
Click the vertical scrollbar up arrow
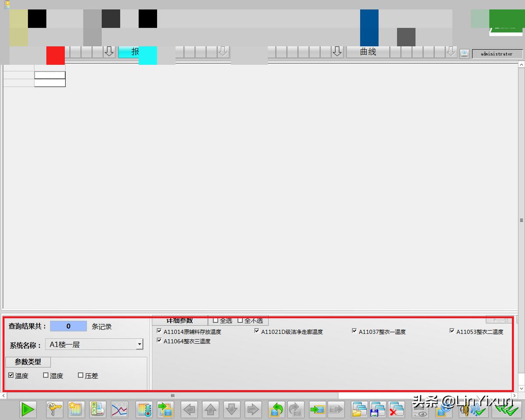click(x=521, y=64)
